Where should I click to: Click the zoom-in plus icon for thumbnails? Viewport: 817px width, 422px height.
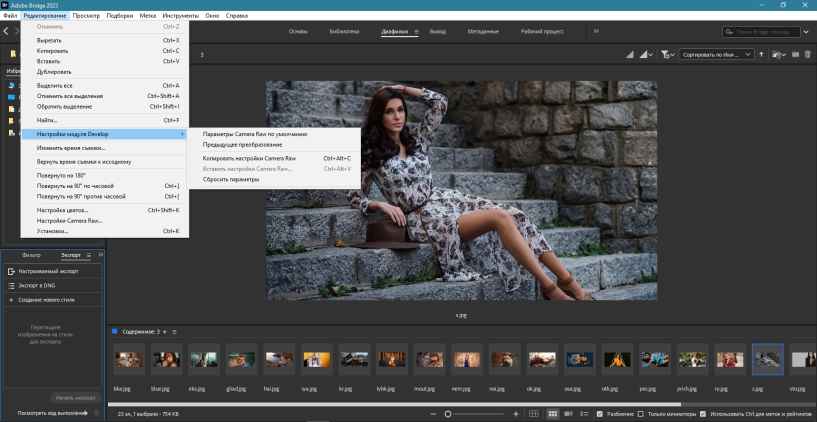coord(516,413)
